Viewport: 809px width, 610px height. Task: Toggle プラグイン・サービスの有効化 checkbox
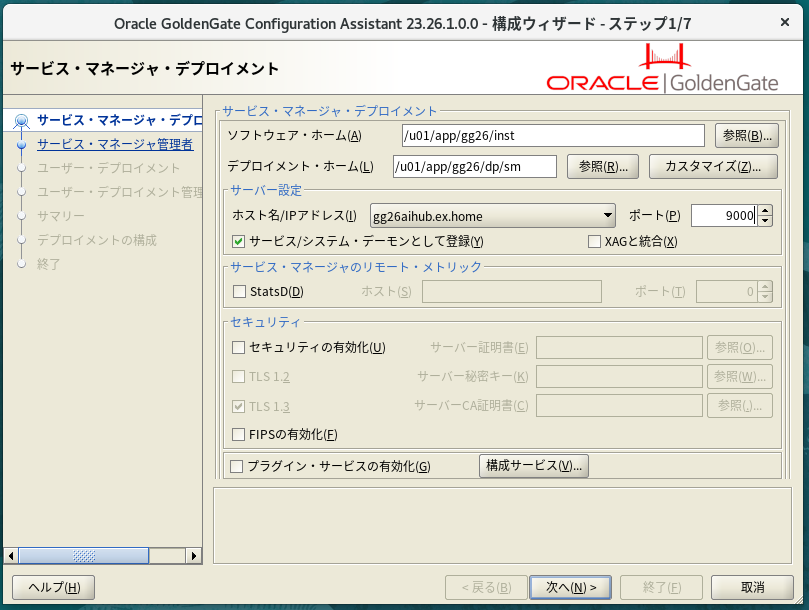[237, 466]
